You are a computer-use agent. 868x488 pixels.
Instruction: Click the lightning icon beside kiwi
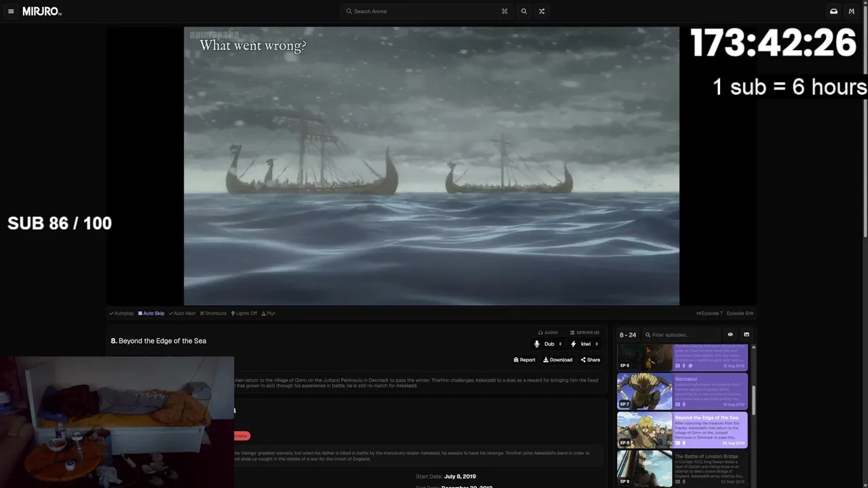click(x=574, y=344)
